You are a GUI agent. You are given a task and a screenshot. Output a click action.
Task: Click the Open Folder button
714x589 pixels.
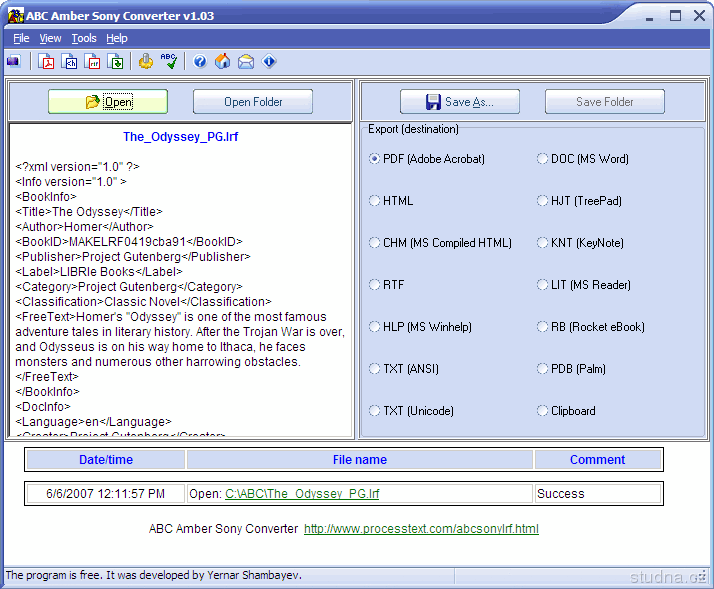coord(252,102)
